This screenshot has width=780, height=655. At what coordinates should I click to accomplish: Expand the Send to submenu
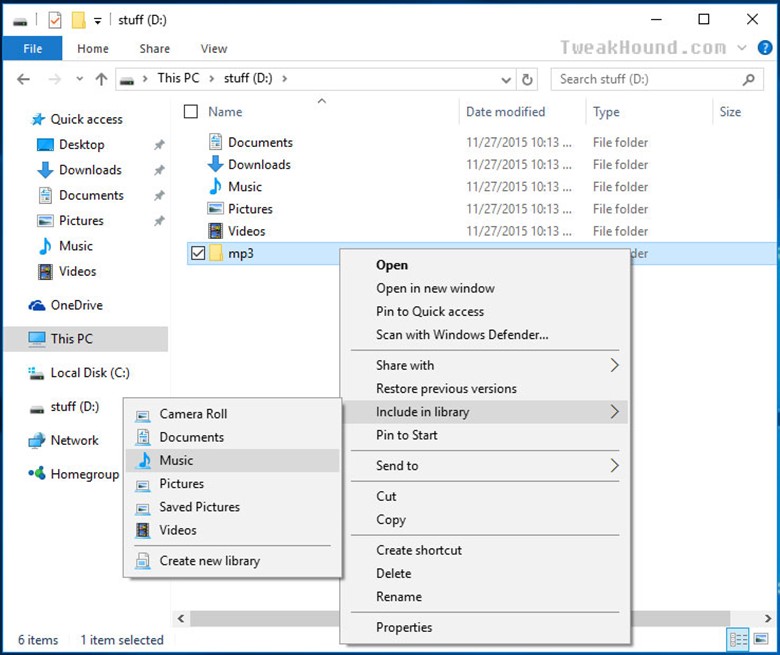[x=485, y=466]
